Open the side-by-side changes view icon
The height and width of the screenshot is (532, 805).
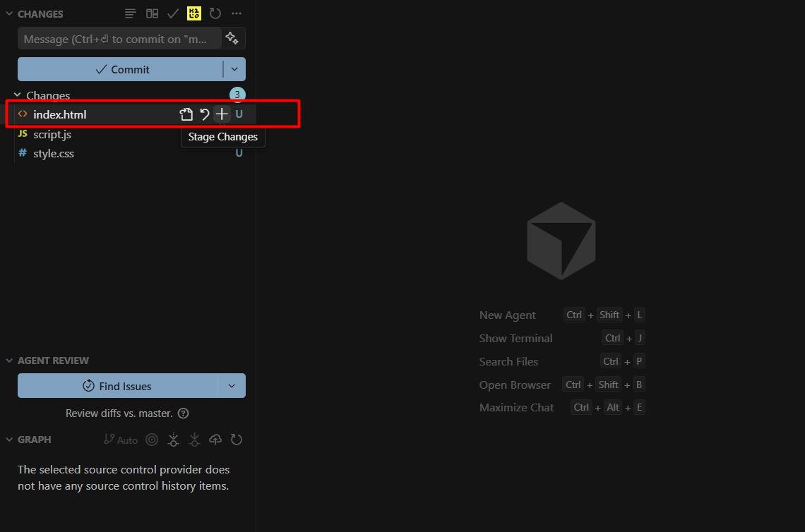click(x=152, y=14)
